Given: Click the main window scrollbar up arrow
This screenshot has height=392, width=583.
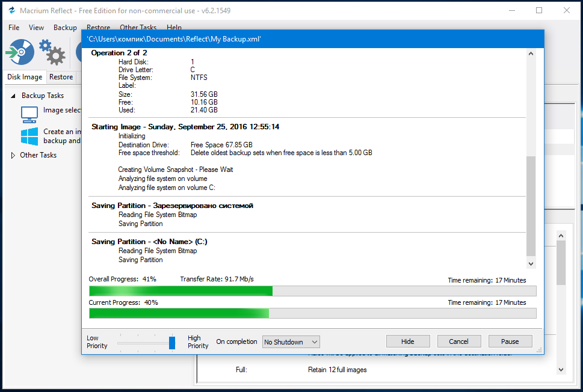Looking at the screenshot, I should [561, 236].
